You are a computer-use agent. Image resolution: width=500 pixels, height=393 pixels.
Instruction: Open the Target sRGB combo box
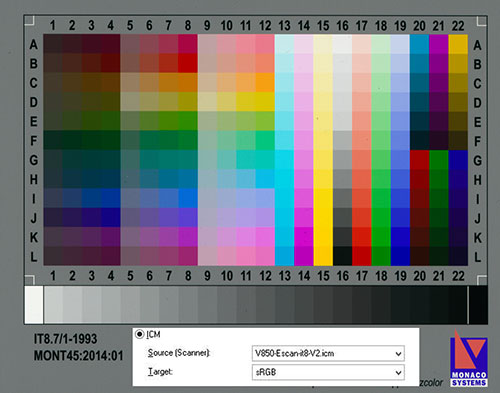(328, 372)
